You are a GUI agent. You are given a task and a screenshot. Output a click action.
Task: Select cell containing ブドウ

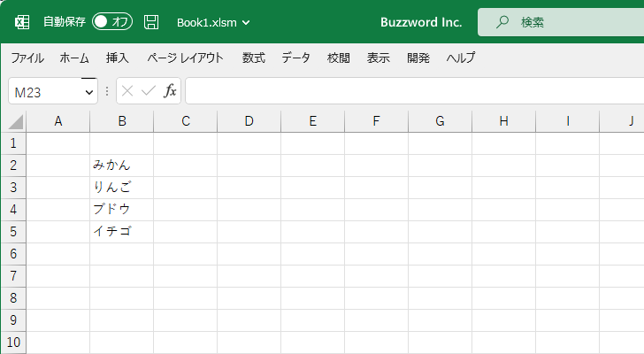121,210
